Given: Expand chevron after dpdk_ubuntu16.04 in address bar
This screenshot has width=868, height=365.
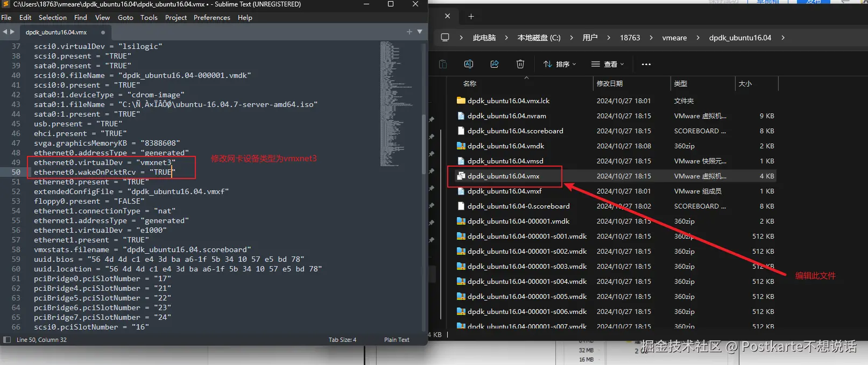Looking at the screenshot, I should coord(782,38).
